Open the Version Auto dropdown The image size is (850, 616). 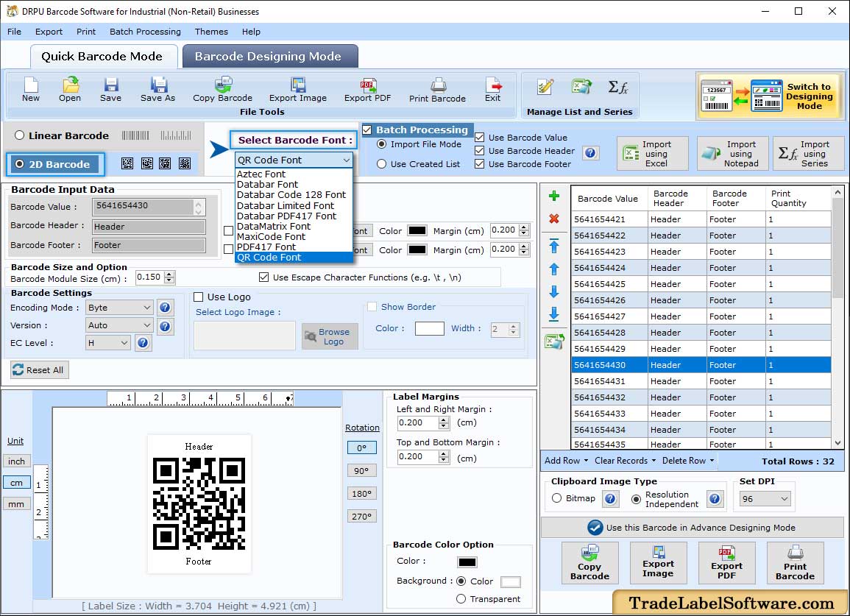tap(119, 325)
